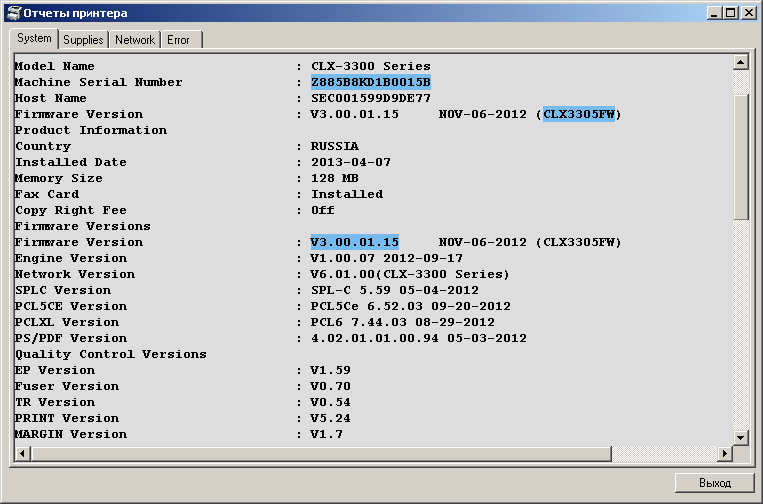Click the Product Information heading

pyautogui.click(x=91, y=130)
